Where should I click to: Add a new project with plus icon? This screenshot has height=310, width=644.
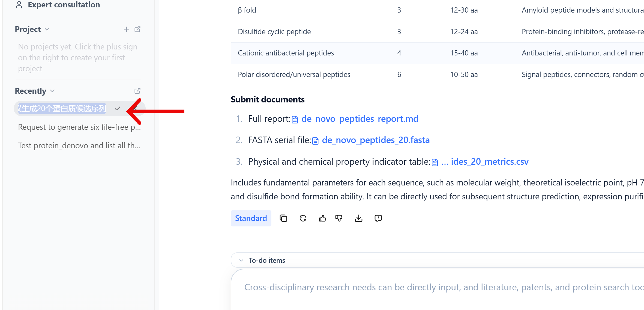click(x=126, y=29)
